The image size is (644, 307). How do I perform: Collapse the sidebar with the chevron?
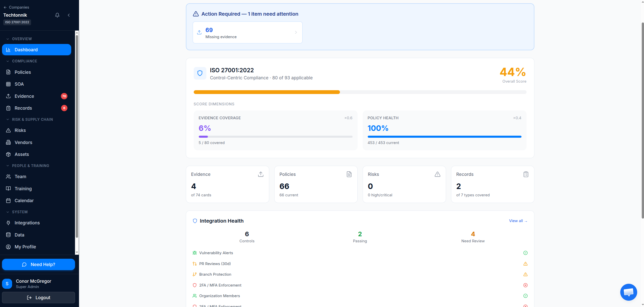pos(69,15)
